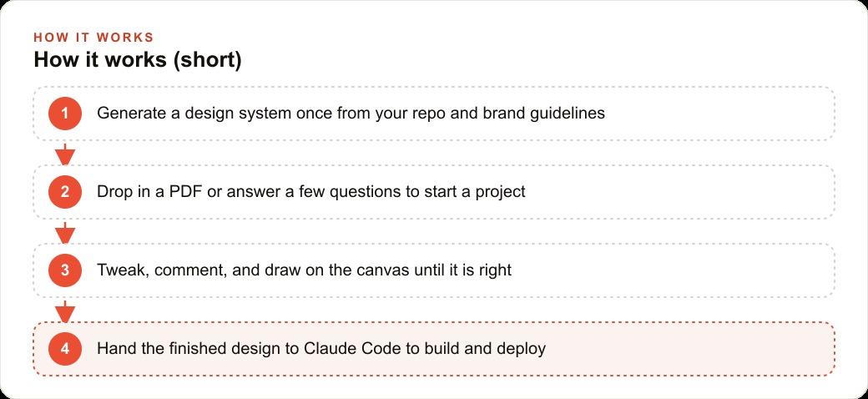868x399 pixels.
Task: Click the arrow between steps 2 and 3
Action: pyautogui.click(x=65, y=233)
